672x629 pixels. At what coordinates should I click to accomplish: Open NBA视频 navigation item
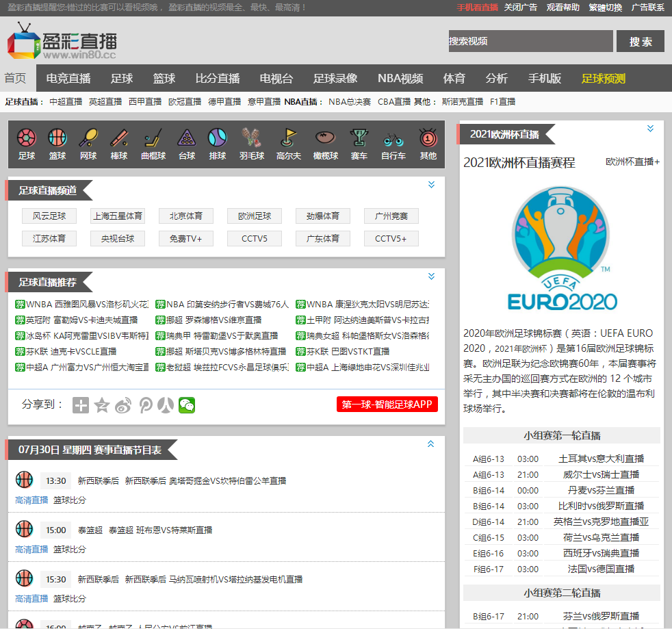(400, 79)
